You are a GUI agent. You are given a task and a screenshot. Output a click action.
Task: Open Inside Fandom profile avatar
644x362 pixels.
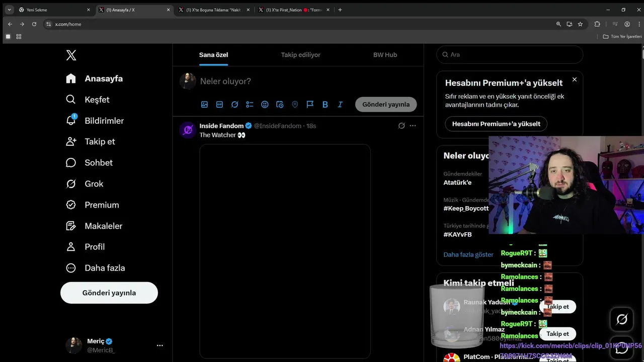click(x=188, y=130)
